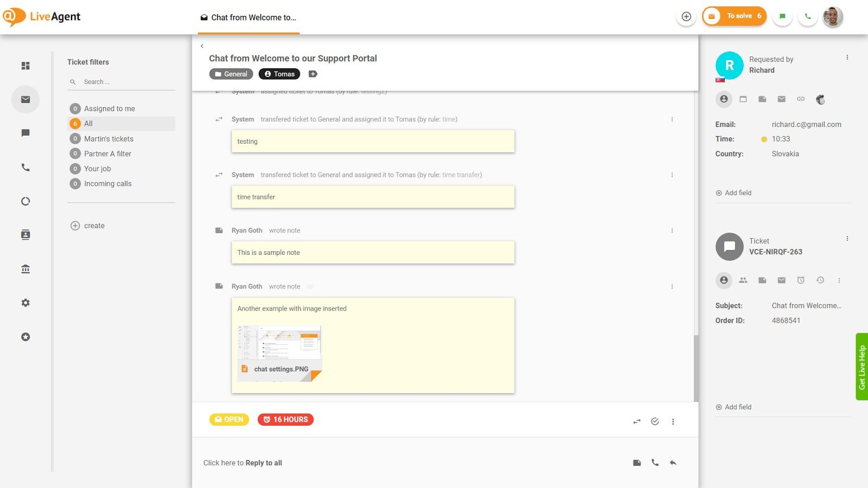868x488 pixels.
Task: Switch to the Chat from Welcome tab
Action: coord(248,17)
